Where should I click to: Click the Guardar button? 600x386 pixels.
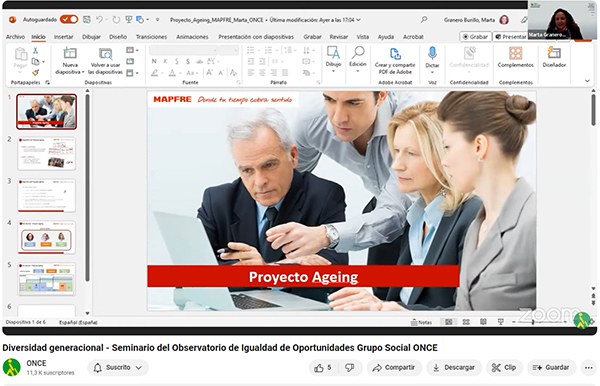[551, 368]
